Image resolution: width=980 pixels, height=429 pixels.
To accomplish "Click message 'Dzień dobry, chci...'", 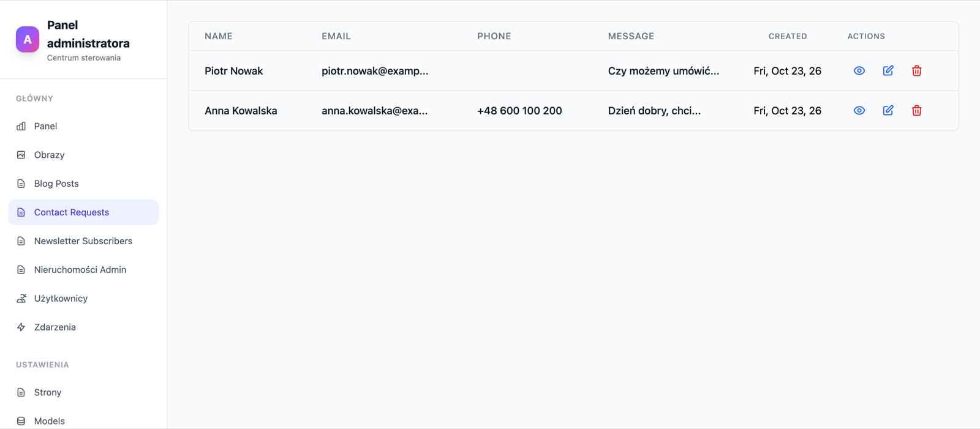I will point(654,111).
